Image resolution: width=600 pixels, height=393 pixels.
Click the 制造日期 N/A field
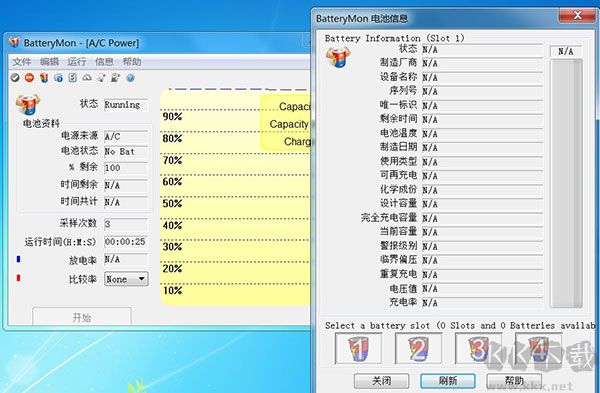click(x=482, y=147)
